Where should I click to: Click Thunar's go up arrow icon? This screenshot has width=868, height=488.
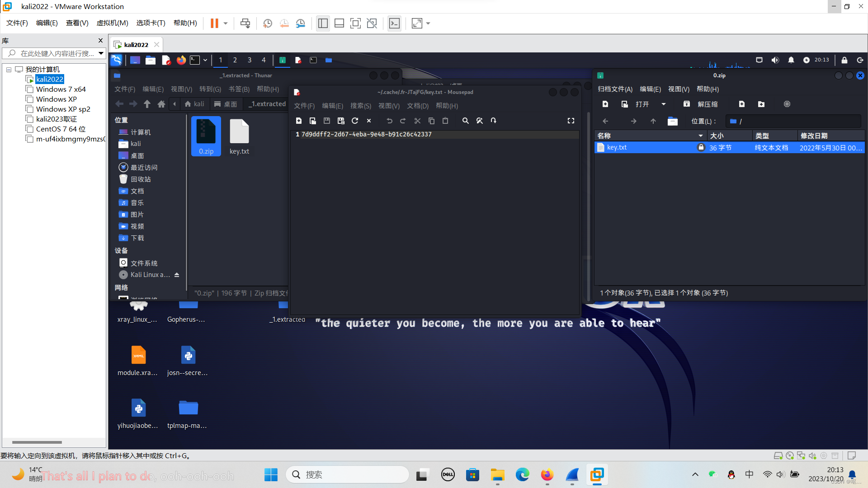[x=147, y=104]
